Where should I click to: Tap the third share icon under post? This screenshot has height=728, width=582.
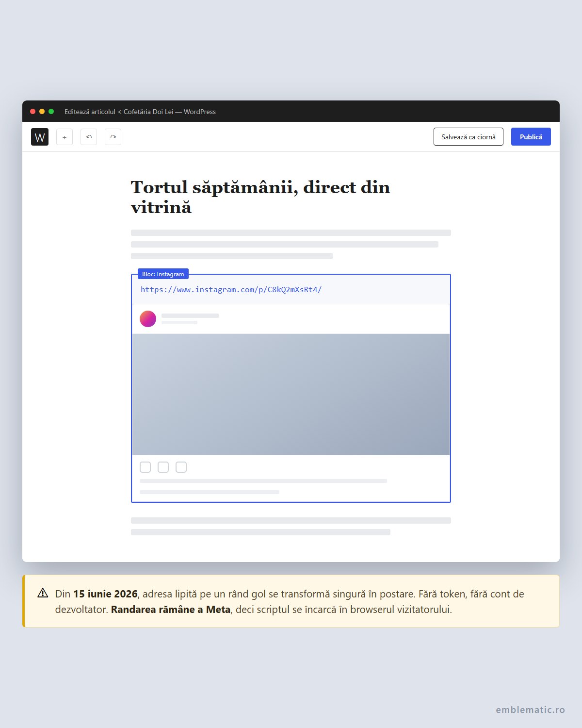click(x=181, y=467)
